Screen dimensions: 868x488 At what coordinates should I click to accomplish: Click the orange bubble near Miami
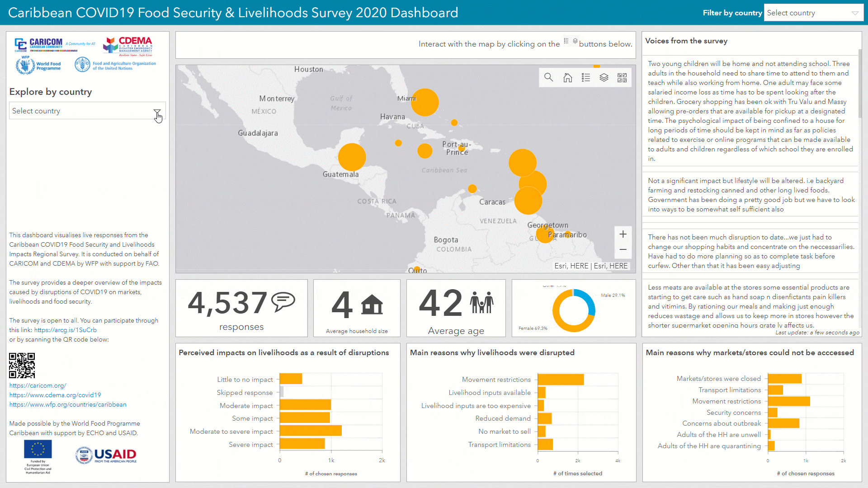coord(425,102)
